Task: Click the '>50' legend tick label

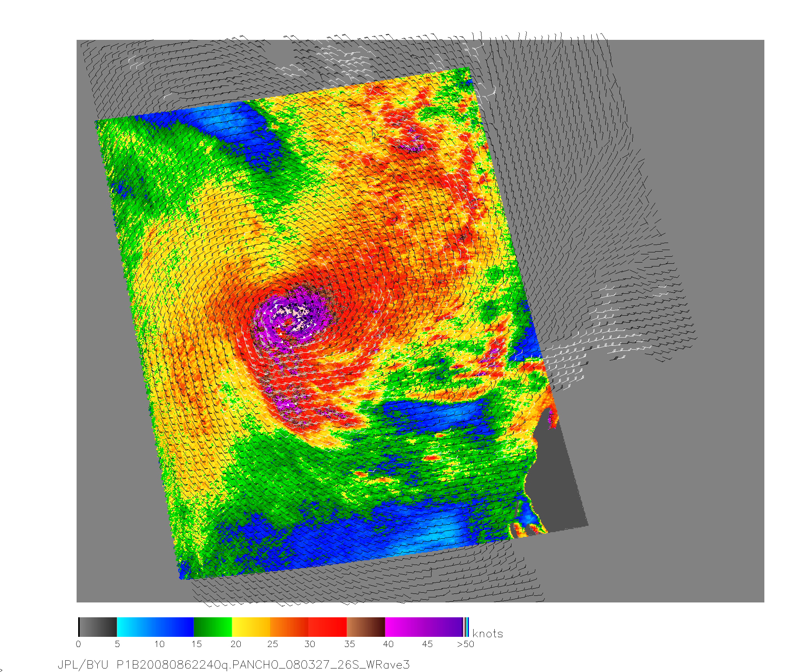Action: pyautogui.click(x=465, y=644)
